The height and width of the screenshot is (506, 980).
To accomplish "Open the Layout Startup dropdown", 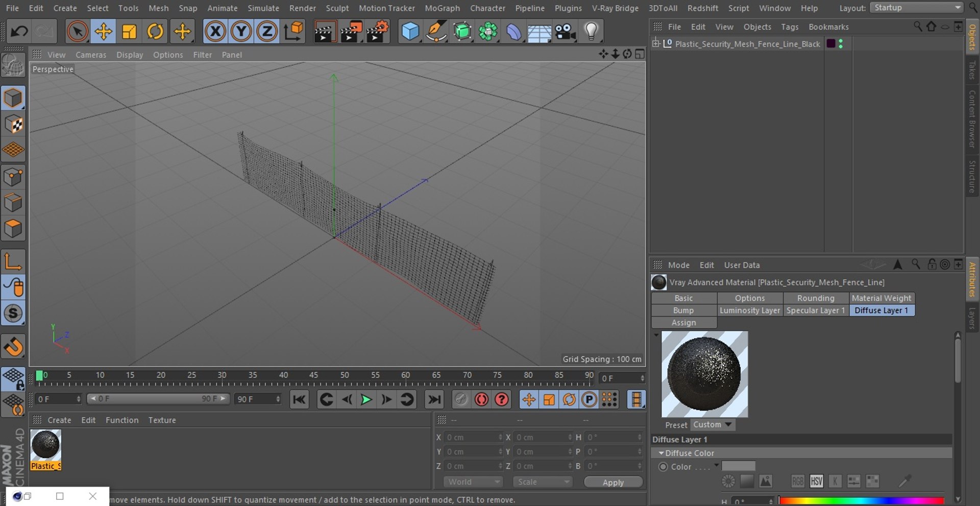I will point(916,8).
